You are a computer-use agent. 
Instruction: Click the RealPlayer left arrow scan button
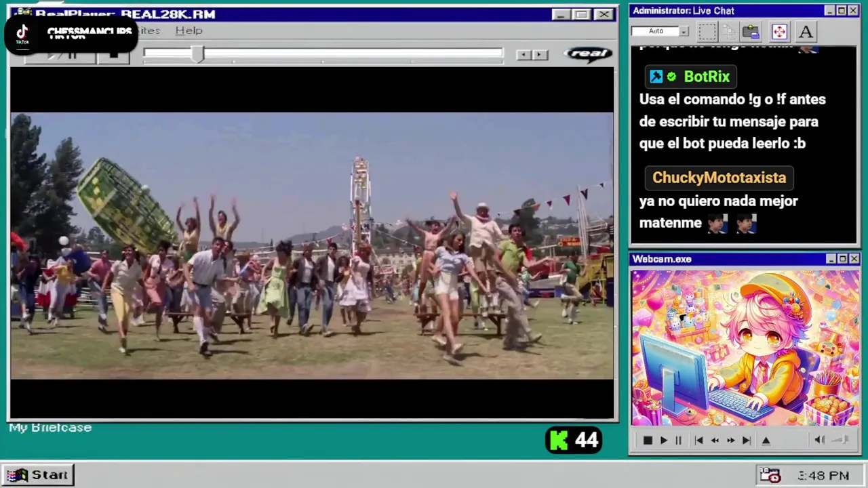pyautogui.click(x=524, y=55)
